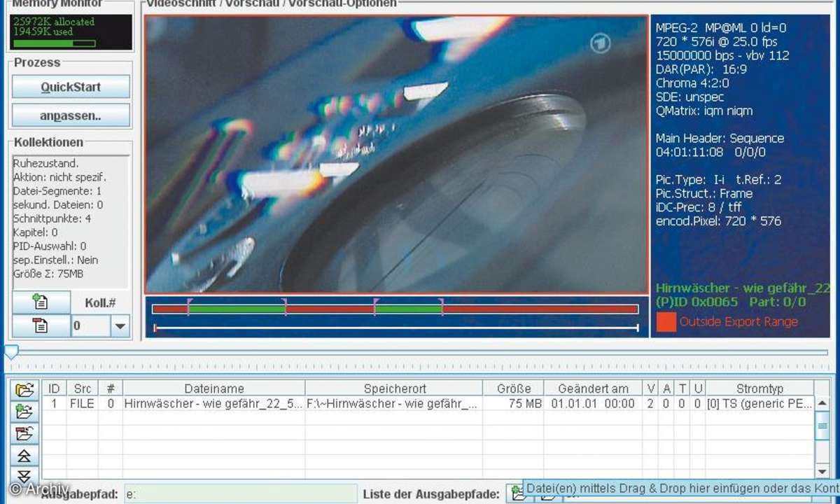Sort by the Src column header
The height and width of the screenshot is (504, 840).
(83, 388)
